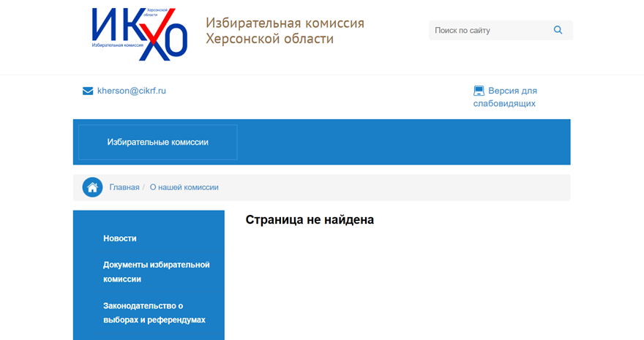Image resolution: width=644 pixels, height=340 pixels.
Task: Open Документы избирательной комиссии sidebar item
Action: [x=156, y=272]
